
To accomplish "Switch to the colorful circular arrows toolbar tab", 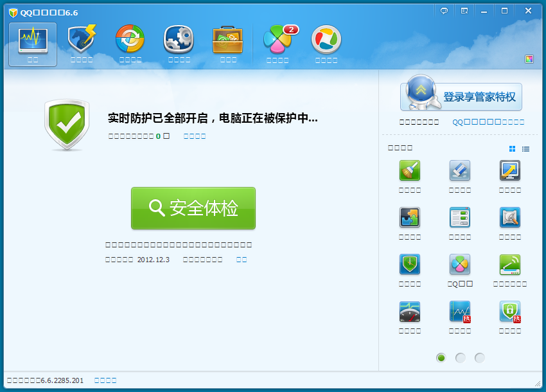I will tap(130, 41).
